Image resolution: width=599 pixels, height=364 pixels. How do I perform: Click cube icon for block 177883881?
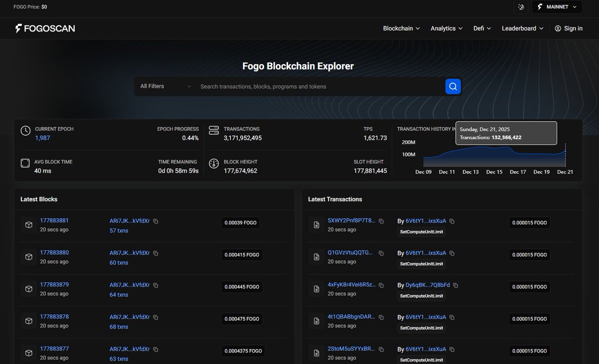(x=29, y=225)
